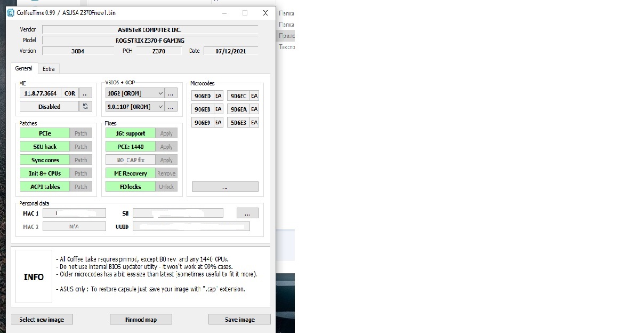644x333 pixels.
Task: Open the Pinmod map
Action: 141,319
